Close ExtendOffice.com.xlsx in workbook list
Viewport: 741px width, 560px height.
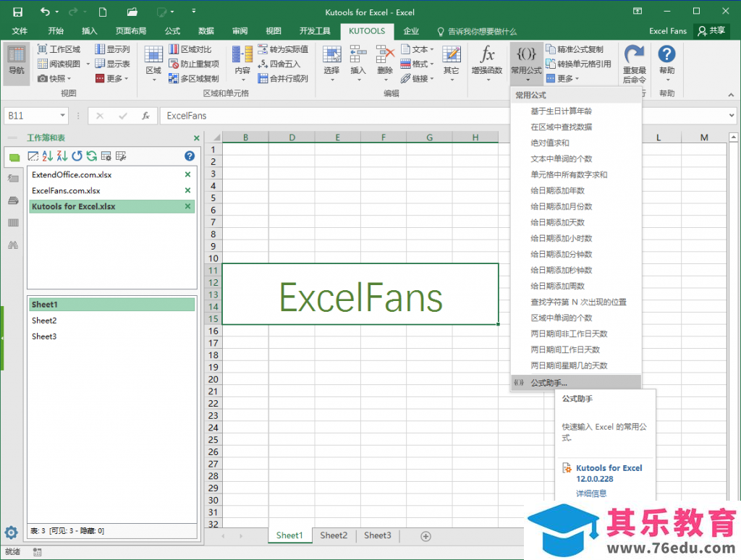point(187,174)
